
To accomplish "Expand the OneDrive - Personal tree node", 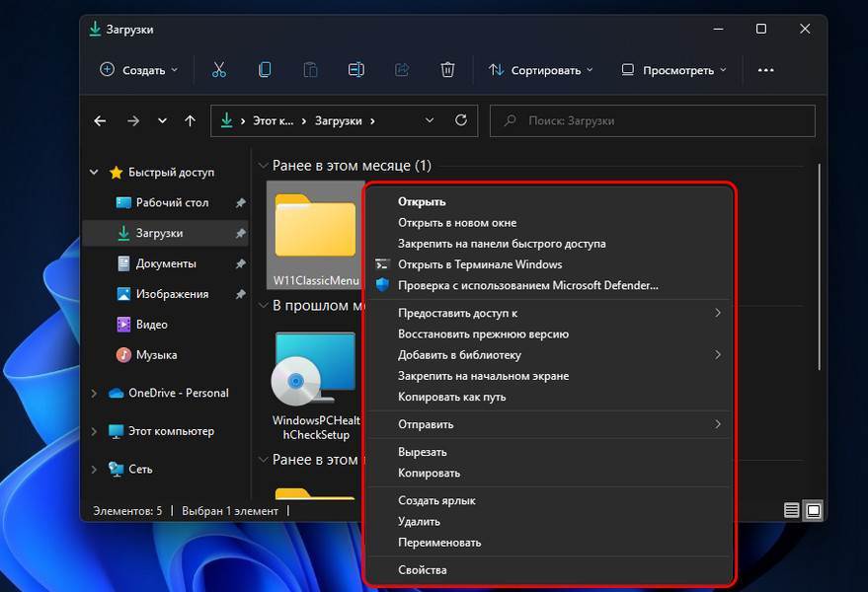I will [x=95, y=394].
